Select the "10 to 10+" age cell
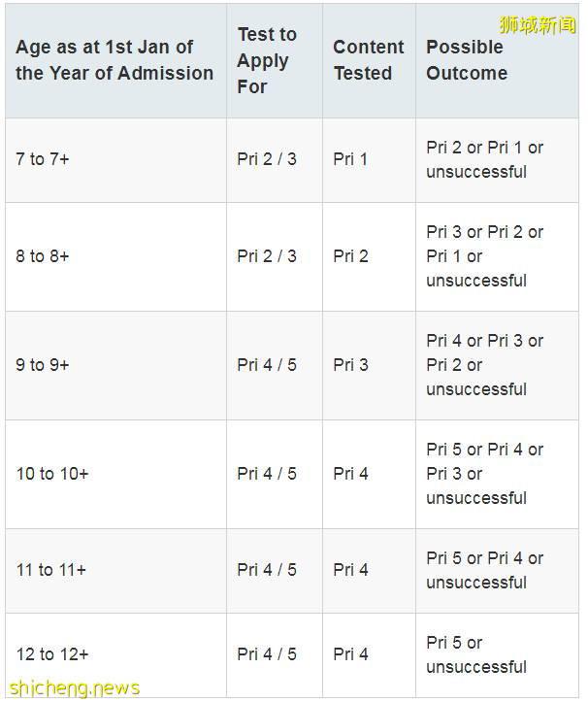The image size is (588, 702). tap(52, 474)
